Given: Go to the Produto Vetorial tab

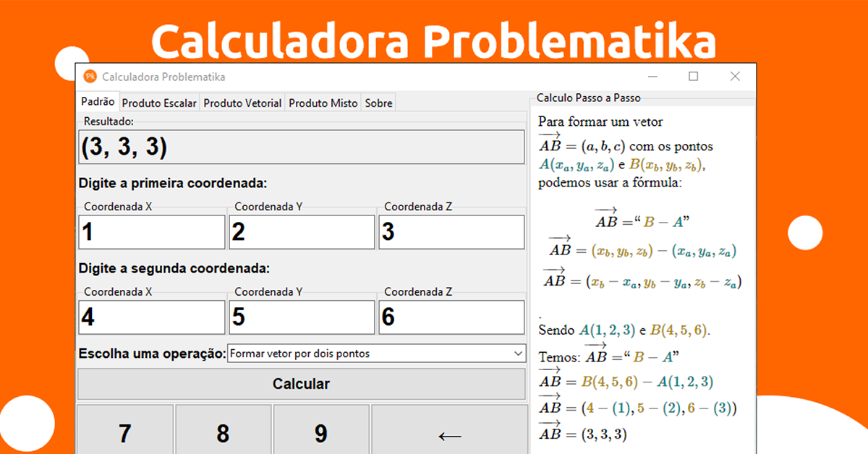Looking at the screenshot, I should coord(242,103).
